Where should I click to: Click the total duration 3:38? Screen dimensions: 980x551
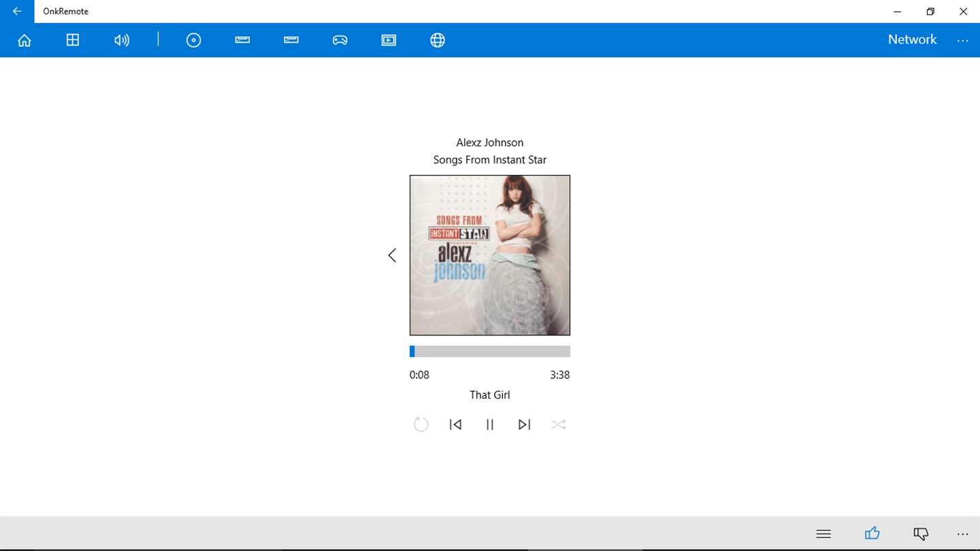(560, 375)
